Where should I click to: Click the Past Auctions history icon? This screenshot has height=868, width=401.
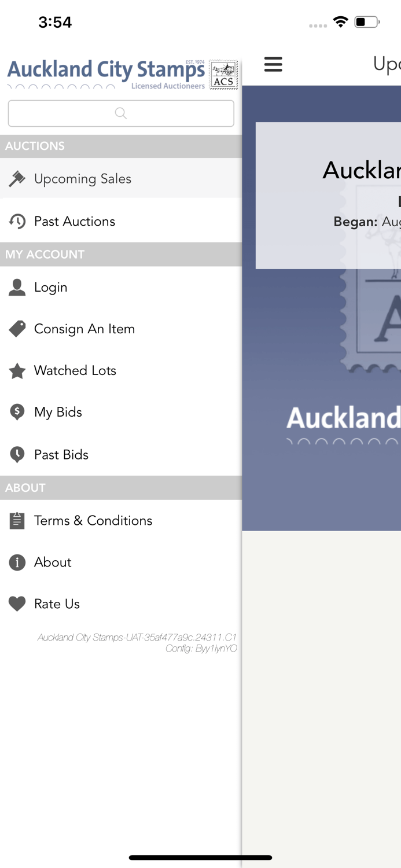point(17,221)
